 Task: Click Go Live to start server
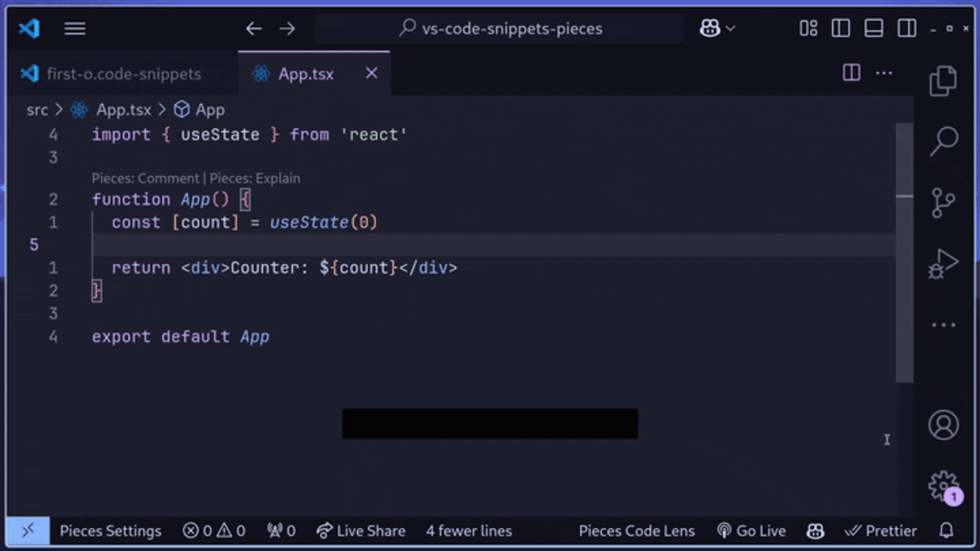click(751, 531)
